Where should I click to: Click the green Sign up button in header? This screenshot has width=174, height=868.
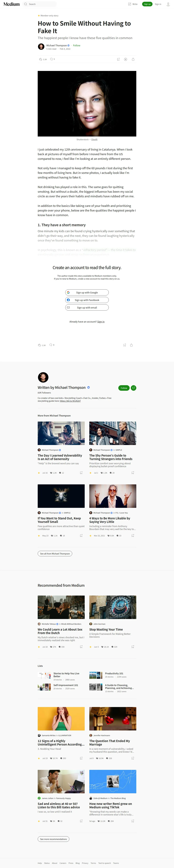click(147, 4)
